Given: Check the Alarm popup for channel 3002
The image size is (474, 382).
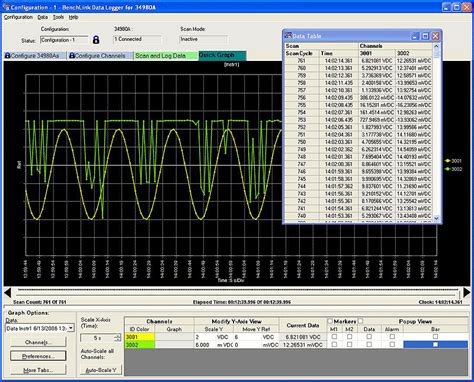Looking at the screenshot, I should (392, 344).
